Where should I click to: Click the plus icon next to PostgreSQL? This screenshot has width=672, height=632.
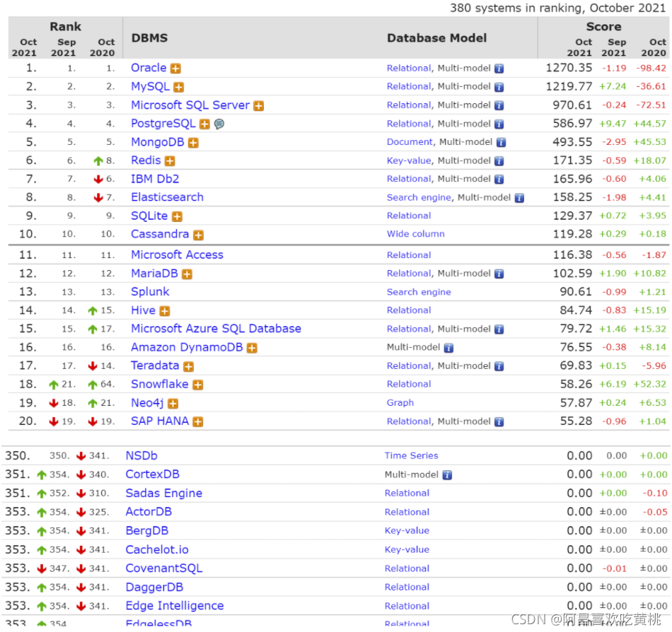(x=205, y=124)
